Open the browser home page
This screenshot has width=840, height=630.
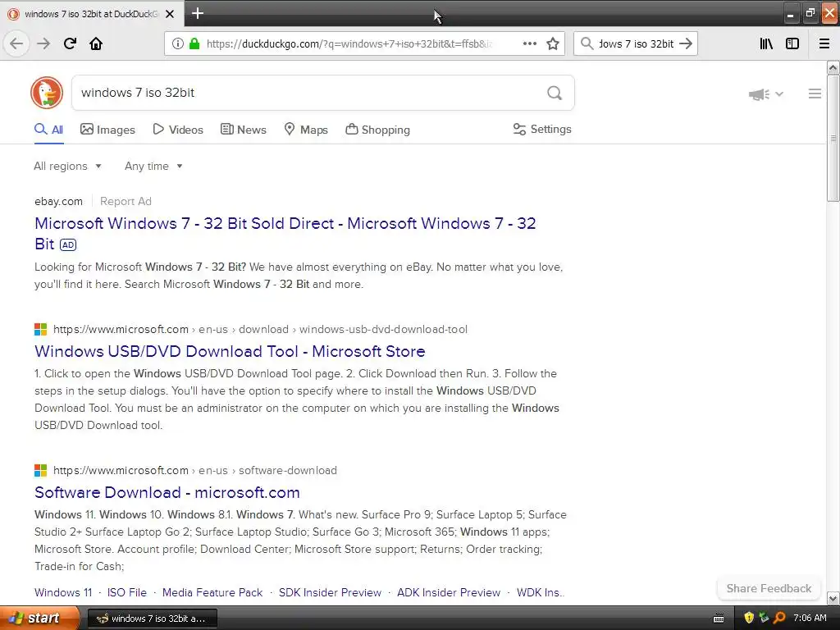point(96,43)
